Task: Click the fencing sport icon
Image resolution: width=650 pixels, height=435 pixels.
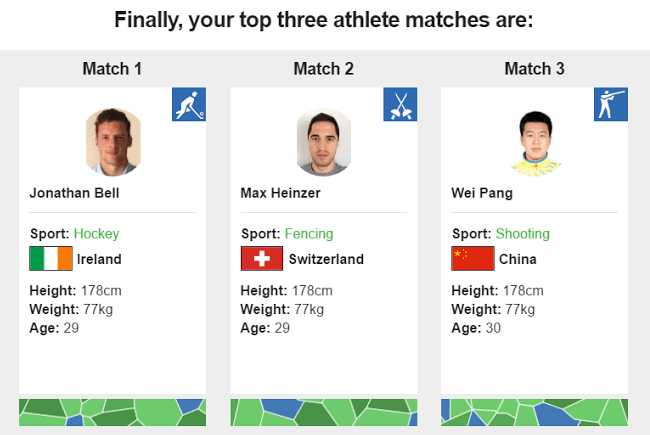Action: coord(400,105)
